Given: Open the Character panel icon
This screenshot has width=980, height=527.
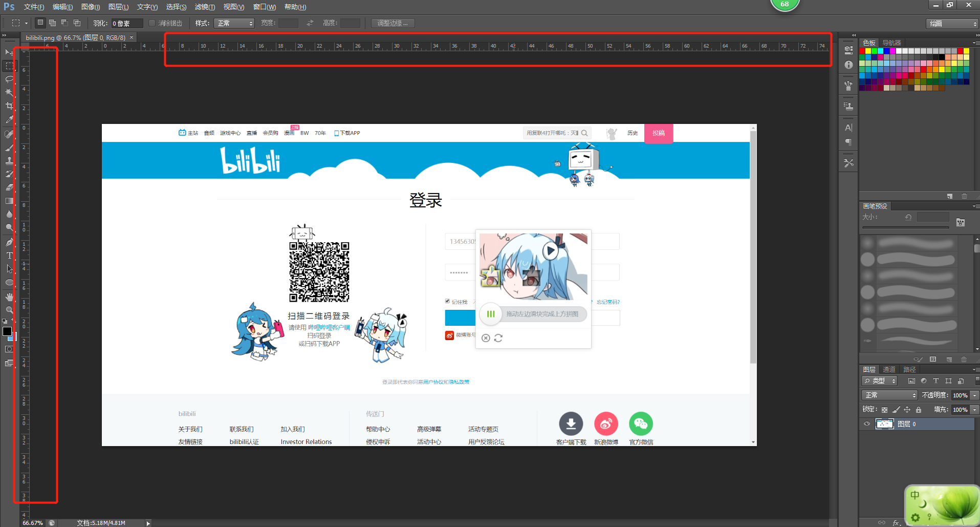Looking at the screenshot, I should pyautogui.click(x=848, y=128).
